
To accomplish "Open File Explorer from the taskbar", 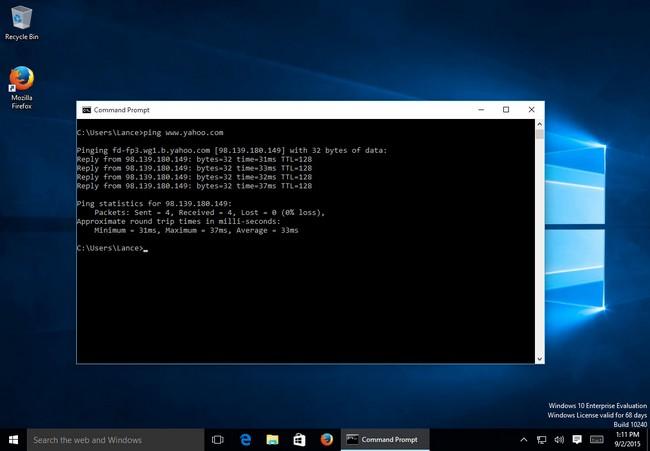I will pos(272,440).
